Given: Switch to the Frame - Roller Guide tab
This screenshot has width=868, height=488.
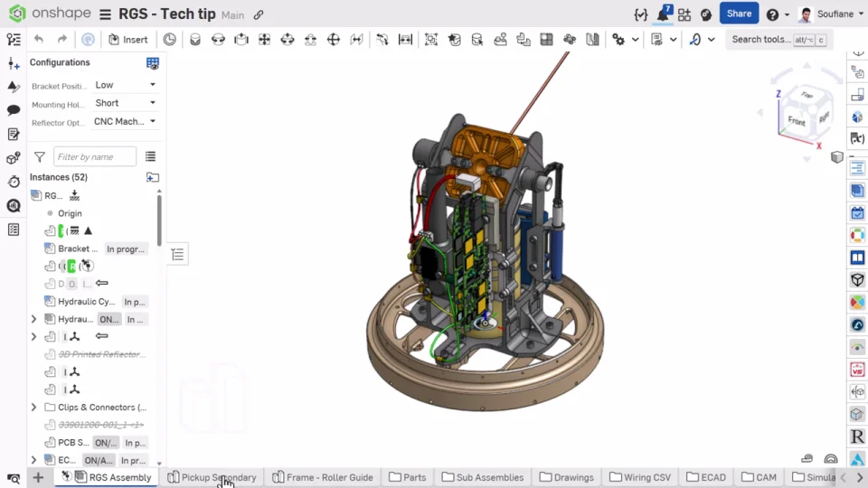Looking at the screenshot, I should [323, 477].
